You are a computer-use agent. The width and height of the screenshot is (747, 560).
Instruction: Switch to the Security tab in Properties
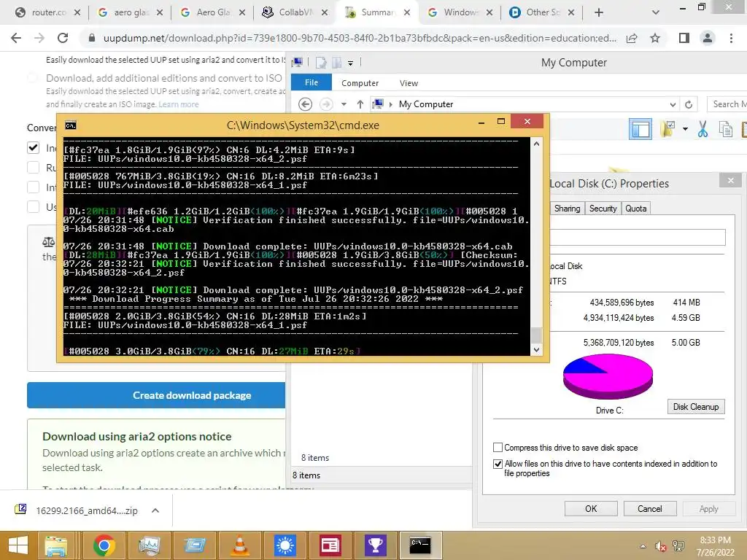pyautogui.click(x=603, y=209)
